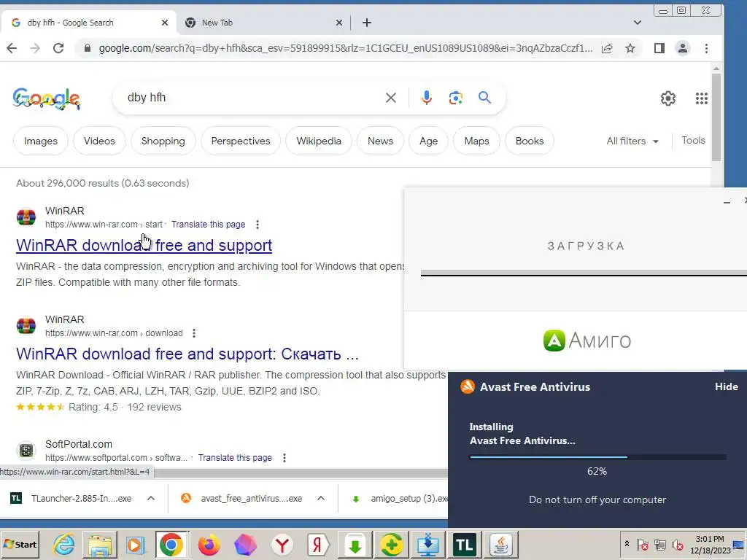Filter results by Perspectives

[241, 141]
